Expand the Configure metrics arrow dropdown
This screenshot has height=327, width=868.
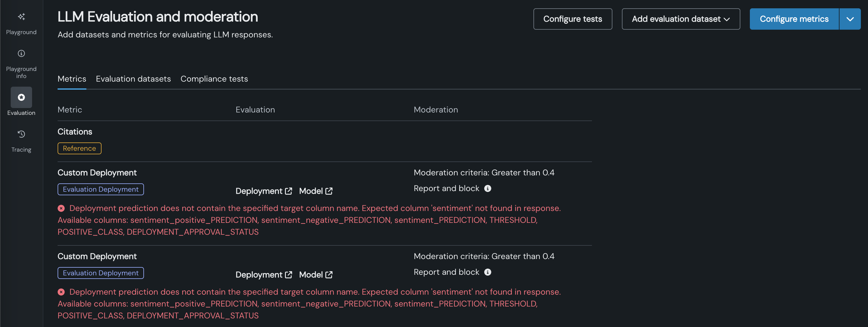[x=850, y=19]
